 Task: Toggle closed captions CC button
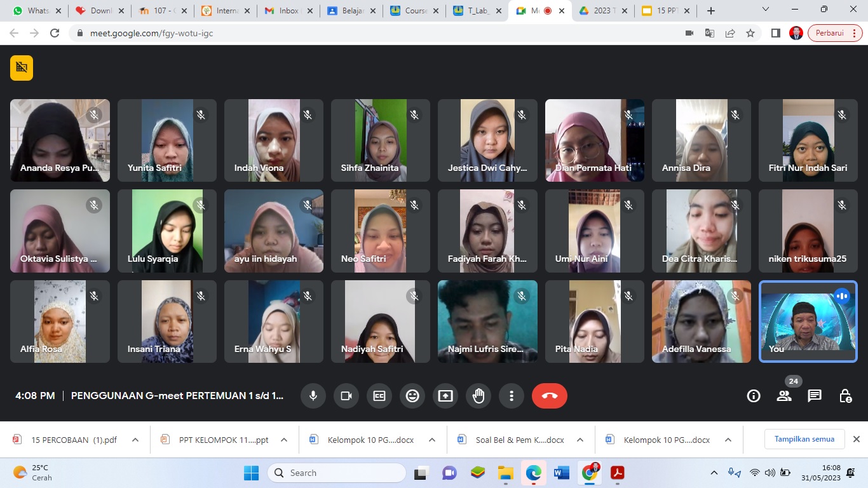click(379, 396)
